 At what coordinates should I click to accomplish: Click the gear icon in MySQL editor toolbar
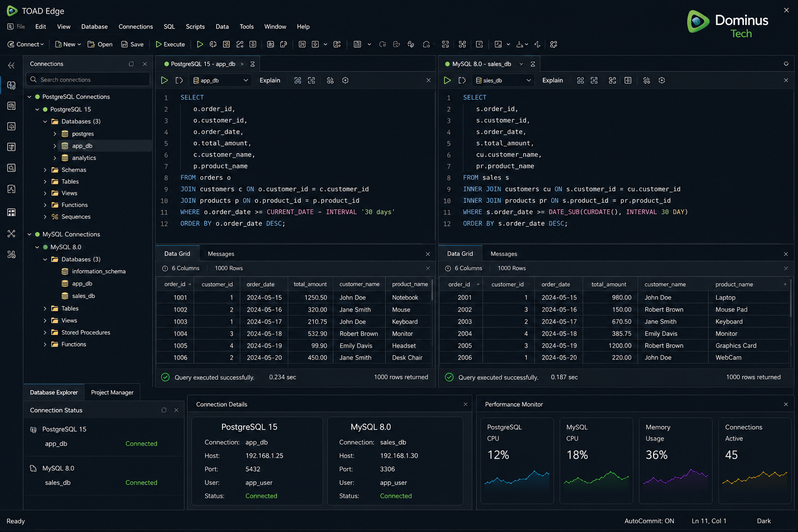click(661, 81)
